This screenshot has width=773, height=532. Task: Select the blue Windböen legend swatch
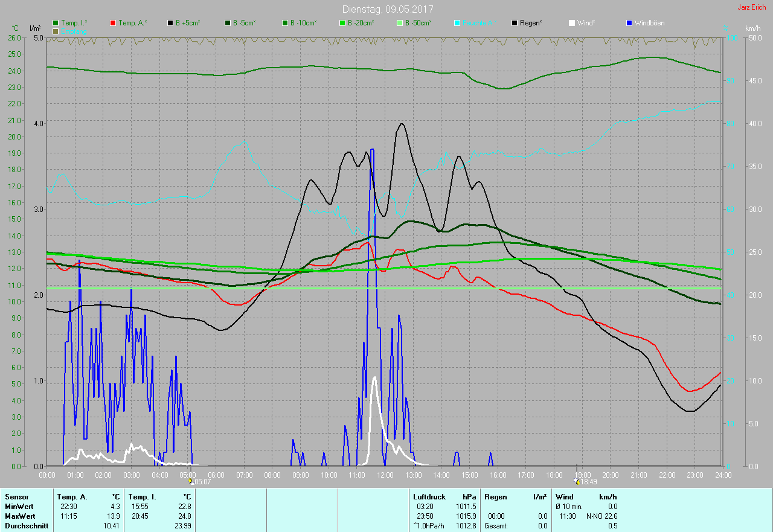coord(630,23)
